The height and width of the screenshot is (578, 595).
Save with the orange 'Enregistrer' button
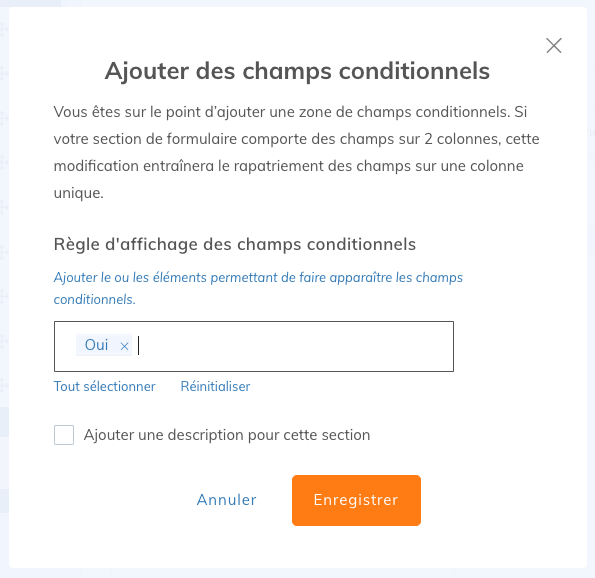[356, 500]
